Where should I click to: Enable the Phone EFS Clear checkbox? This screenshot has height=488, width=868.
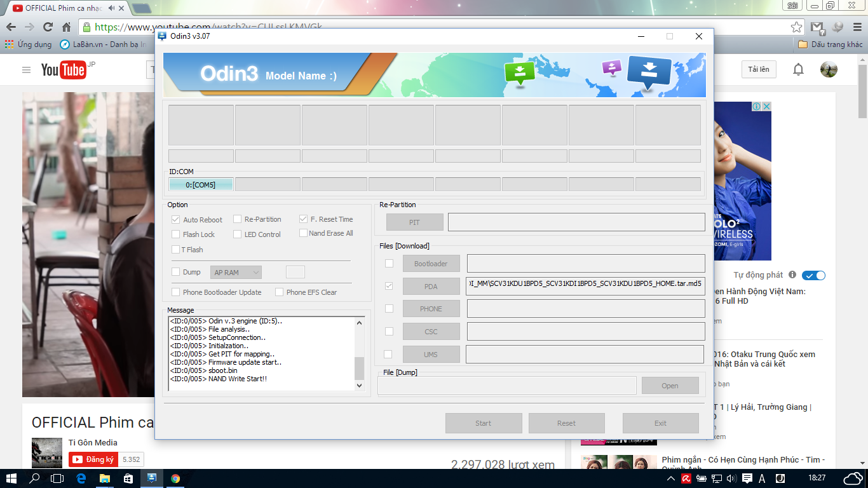point(279,292)
